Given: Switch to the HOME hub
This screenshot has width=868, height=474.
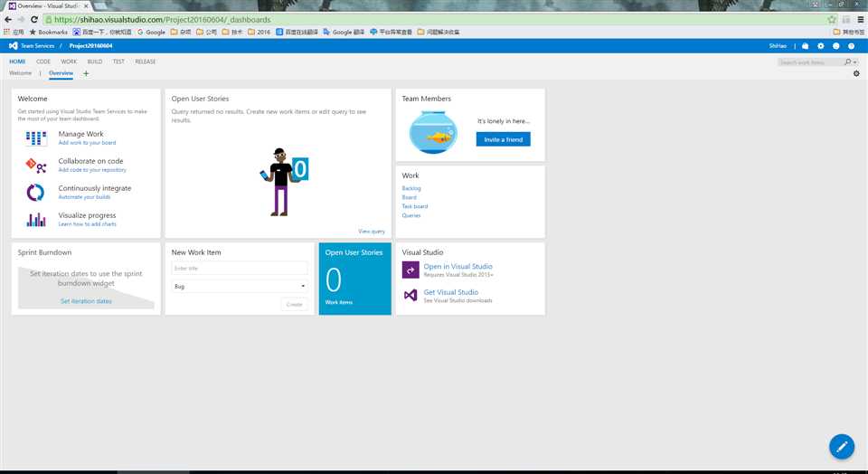Looking at the screenshot, I should tap(17, 62).
